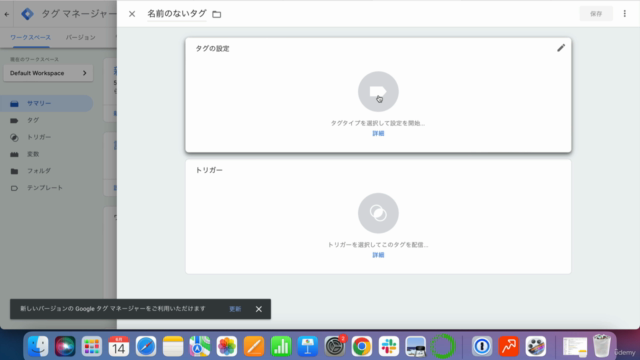Screen dimensions: 640x360
Task: Open the movie clapper app in Dock
Action: [x=536, y=347]
